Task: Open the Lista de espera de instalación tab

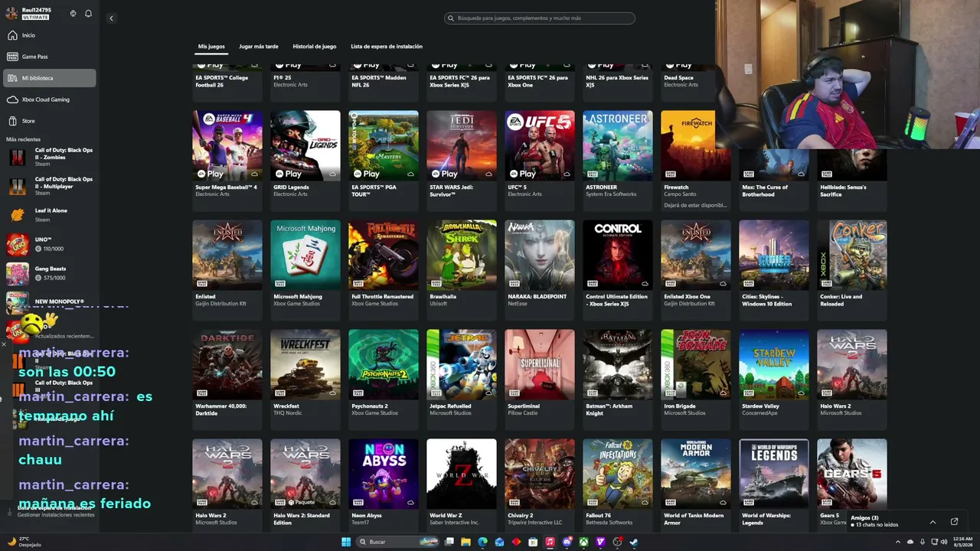Action: tap(387, 47)
